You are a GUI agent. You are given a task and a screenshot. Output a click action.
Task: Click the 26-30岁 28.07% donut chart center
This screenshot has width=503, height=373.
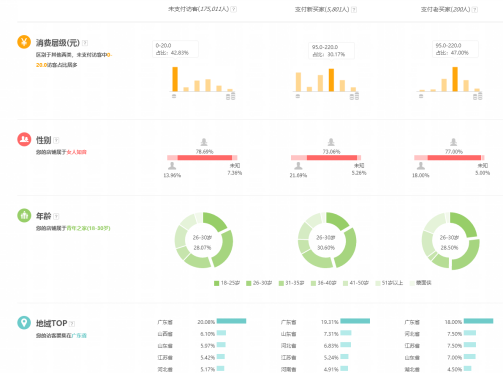pyautogui.click(x=203, y=242)
